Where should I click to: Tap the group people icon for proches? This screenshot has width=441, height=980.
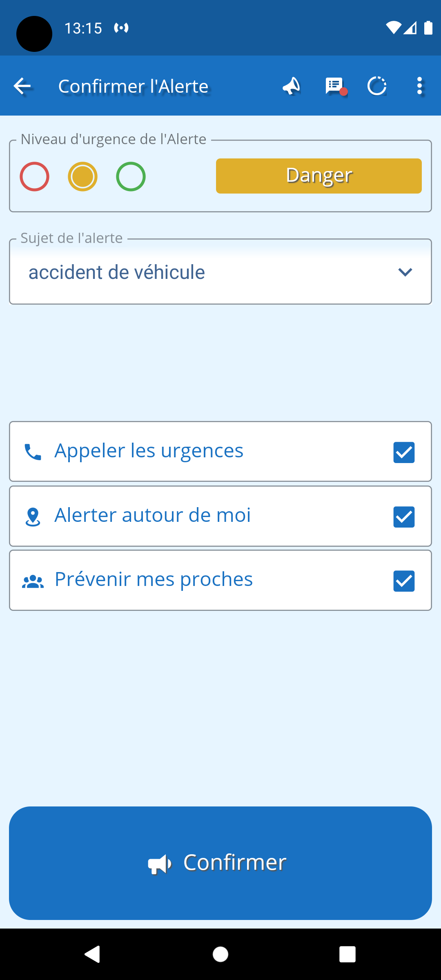tap(33, 581)
